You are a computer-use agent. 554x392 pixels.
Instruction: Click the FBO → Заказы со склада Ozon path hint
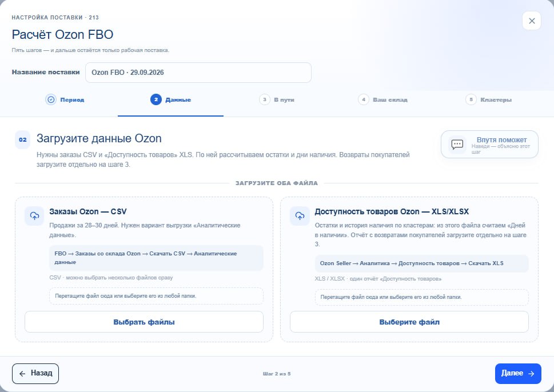tap(156, 258)
